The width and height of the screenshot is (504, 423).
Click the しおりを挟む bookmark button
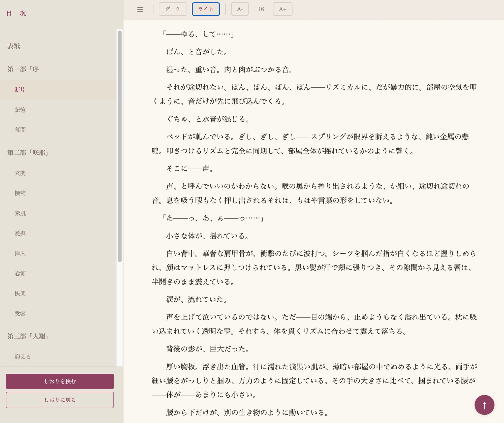pos(60,381)
